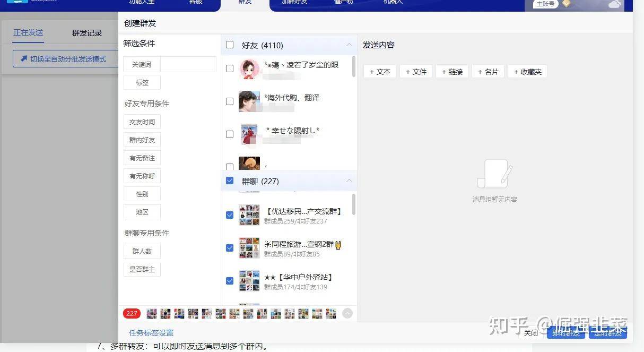The height and width of the screenshot is (352, 644).
Task: Switch to the 正在发送 tab
Action: [x=28, y=32]
